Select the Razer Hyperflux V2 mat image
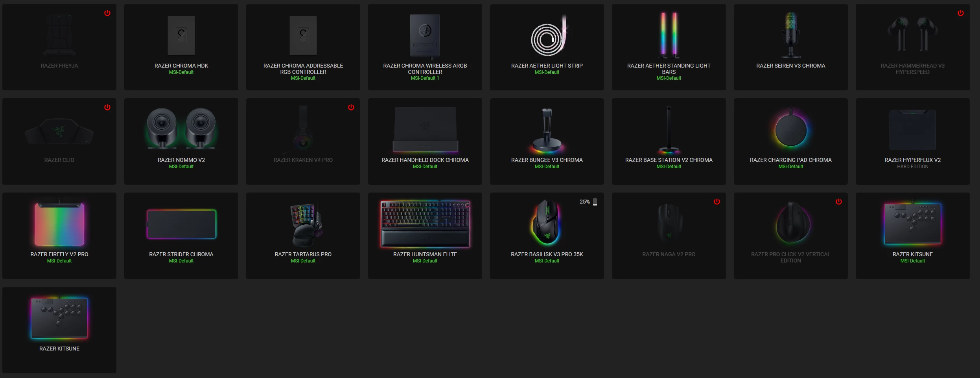 913,130
